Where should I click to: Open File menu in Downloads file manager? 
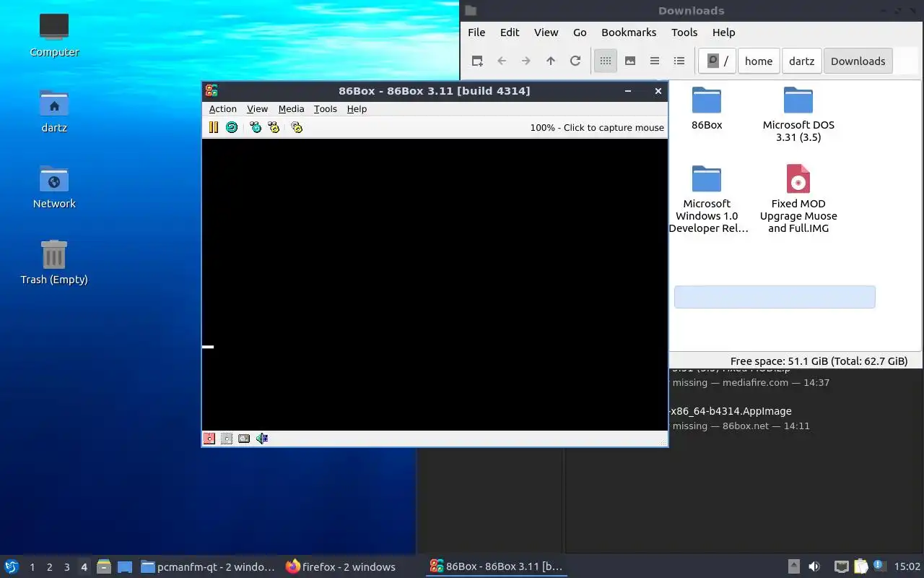[476, 33]
